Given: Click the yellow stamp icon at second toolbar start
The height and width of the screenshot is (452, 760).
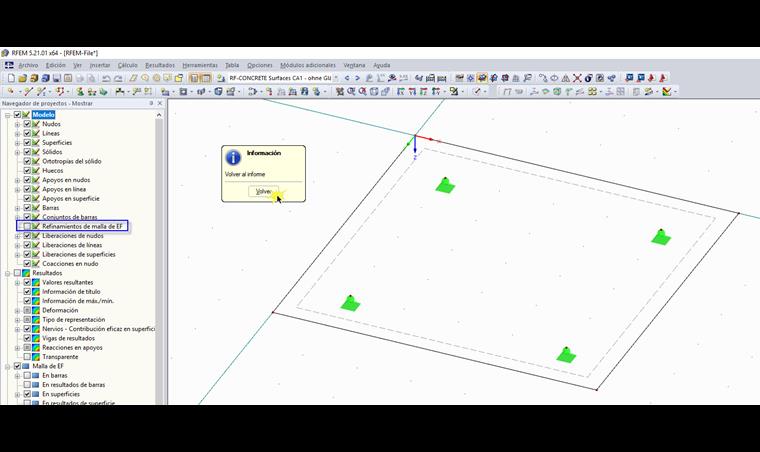Looking at the screenshot, I should click(11, 92).
